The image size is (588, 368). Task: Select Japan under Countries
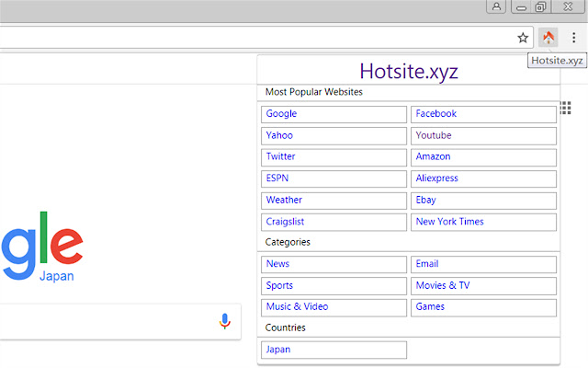point(334,350)
